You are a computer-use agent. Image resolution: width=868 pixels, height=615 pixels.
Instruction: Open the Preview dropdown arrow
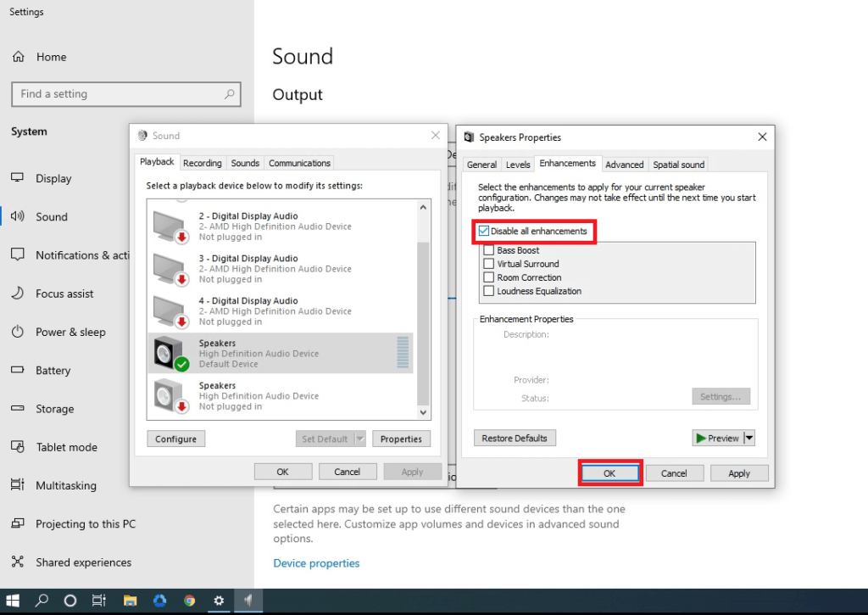pyautogui.click(x=749, y=438)
